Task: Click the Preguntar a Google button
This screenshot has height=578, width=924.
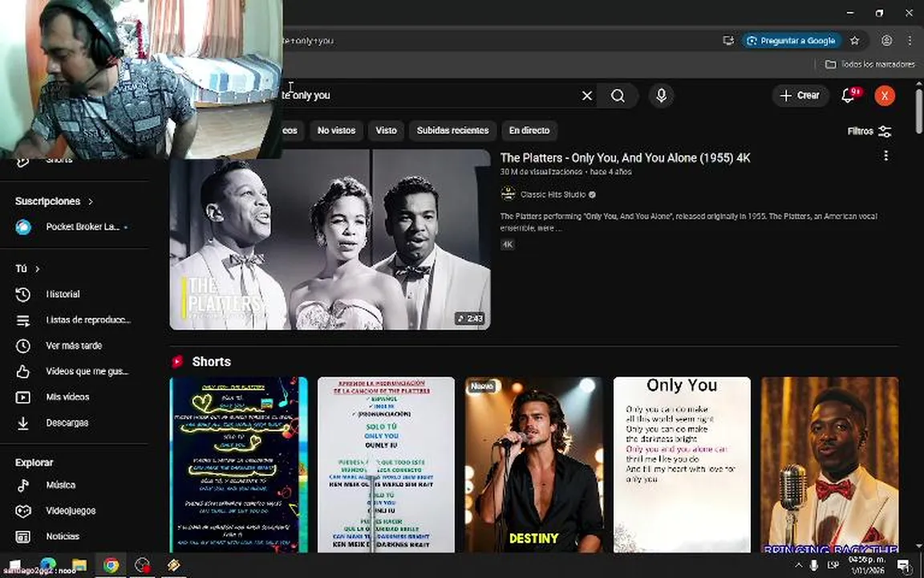Action: (791, 41)
